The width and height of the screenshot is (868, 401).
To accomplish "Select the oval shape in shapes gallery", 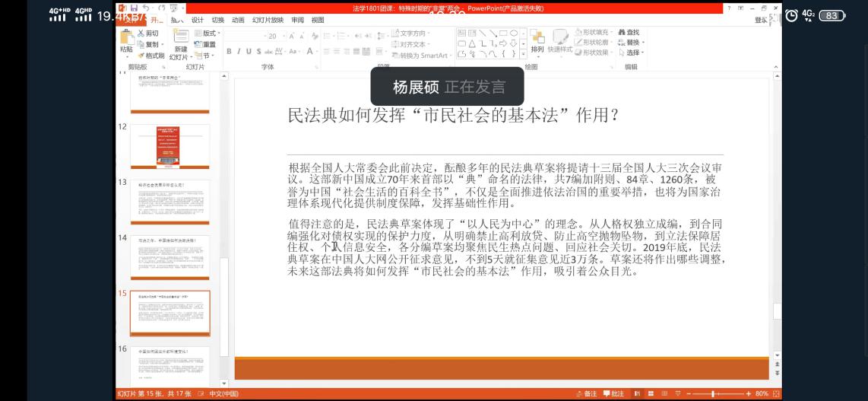I will tap(514, 33).
